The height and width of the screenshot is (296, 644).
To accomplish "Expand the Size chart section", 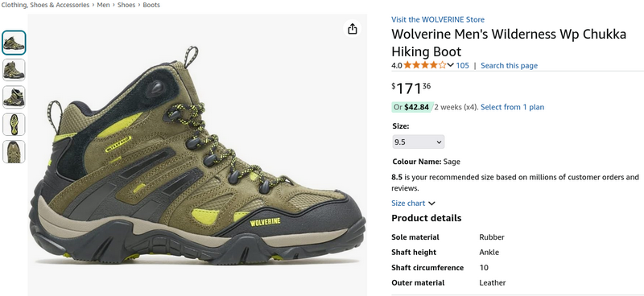I will coord(413,203).
